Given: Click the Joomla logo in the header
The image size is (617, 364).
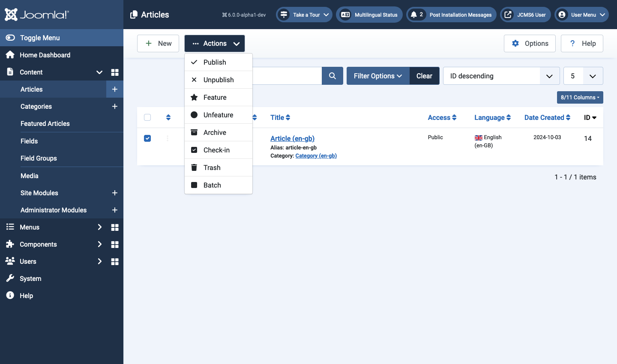Looking at the screenshot, I should coord(36,14).
